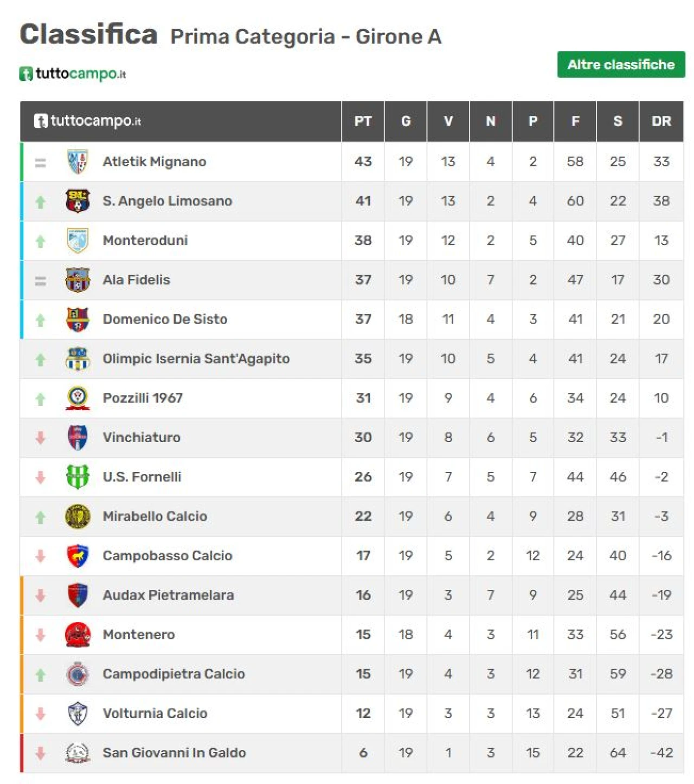Click the tuttocampo.it logo in table header
This screenshot has width=694, height=784.
tap(87, 121)
